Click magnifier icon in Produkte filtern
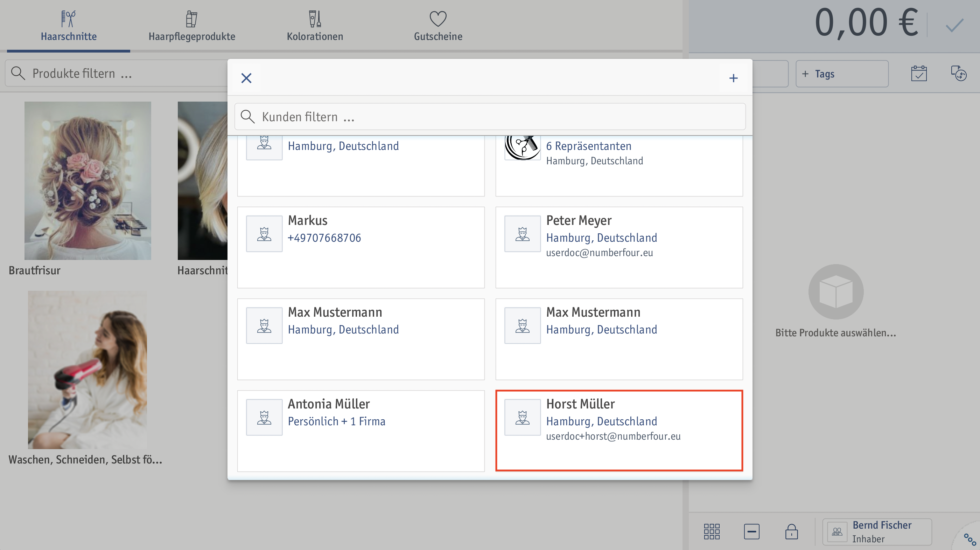The height and width of the screenshot is (550, 980). click(x=18, y=73)
